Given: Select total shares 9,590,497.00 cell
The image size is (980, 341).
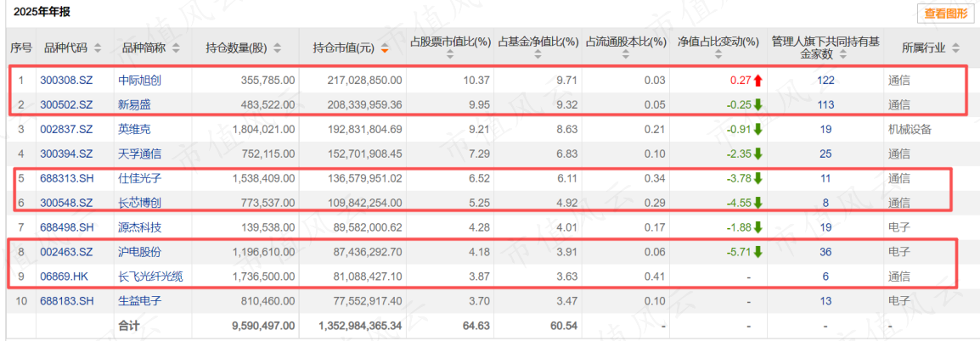Looking at the screenshot, I should point(263,325).
